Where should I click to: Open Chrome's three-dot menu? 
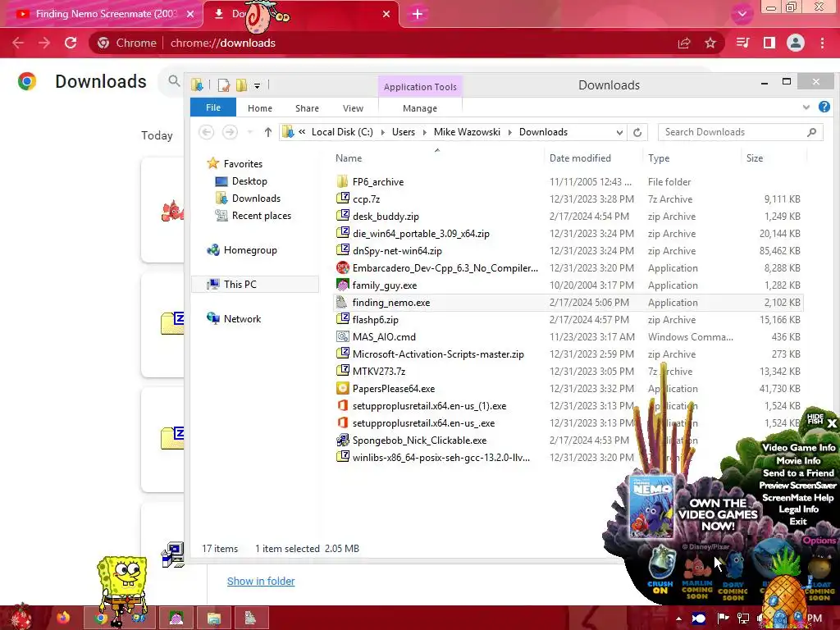[x=822, y=43]
